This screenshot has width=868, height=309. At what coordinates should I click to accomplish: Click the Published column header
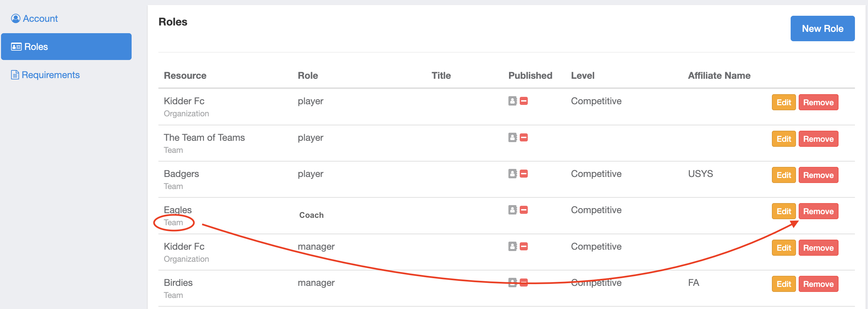[x=530, y=75]
